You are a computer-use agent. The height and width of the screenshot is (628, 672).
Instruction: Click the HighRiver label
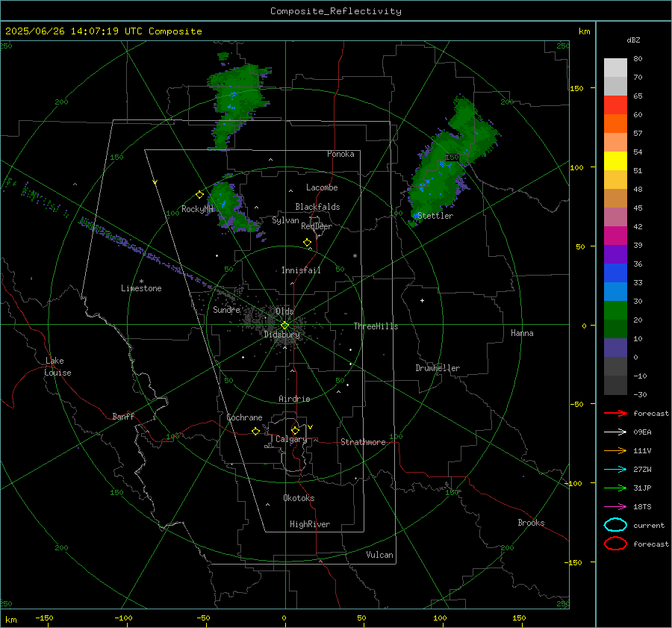click(x=310, y=524)
